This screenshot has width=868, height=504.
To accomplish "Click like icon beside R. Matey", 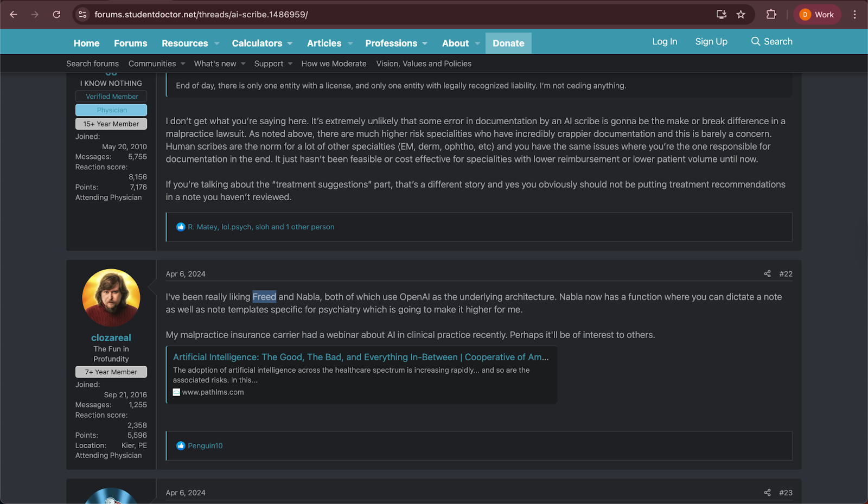I will (x=181, y=227).
